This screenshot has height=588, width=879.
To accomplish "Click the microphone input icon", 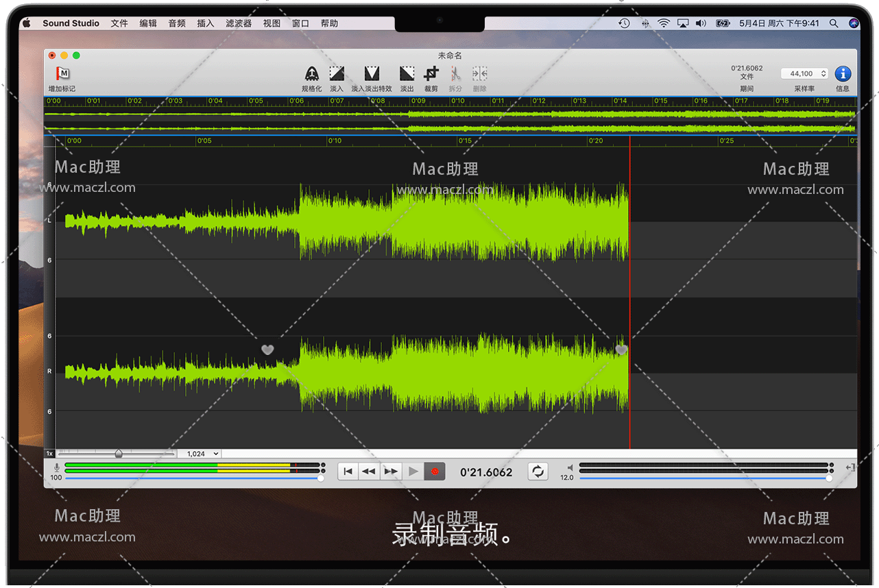I will tap(56, 467).
